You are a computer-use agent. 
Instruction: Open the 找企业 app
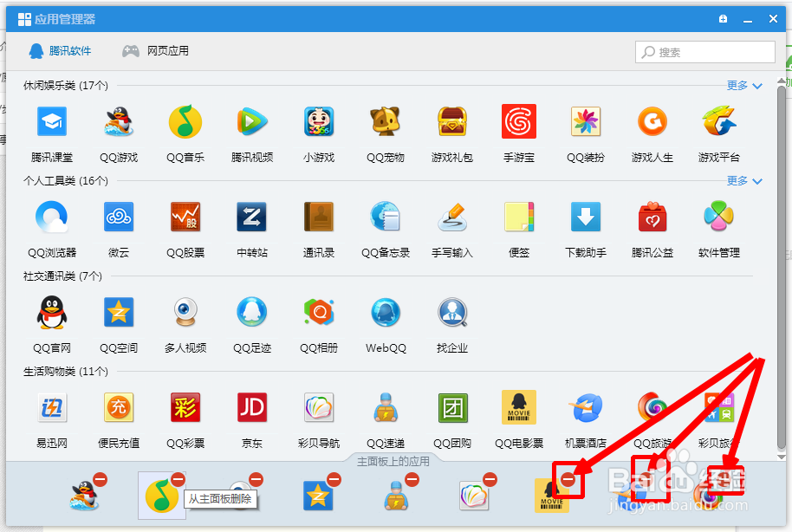coord(452,312)
